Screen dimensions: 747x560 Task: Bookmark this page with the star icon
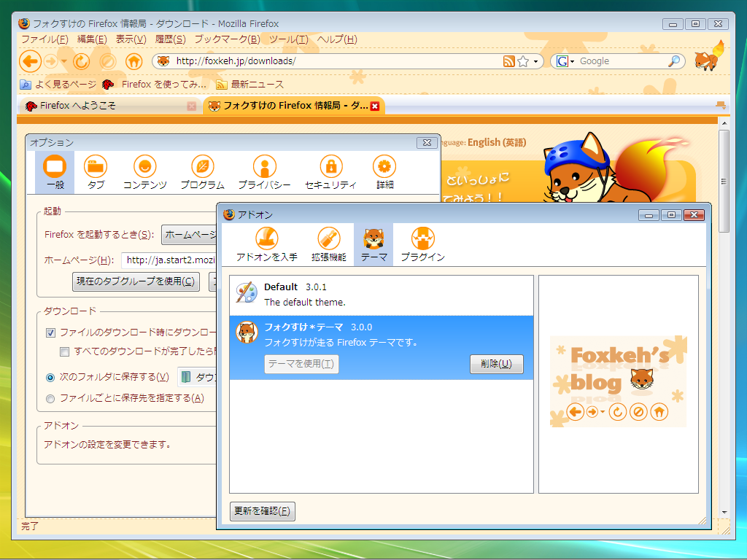(523, 61)
